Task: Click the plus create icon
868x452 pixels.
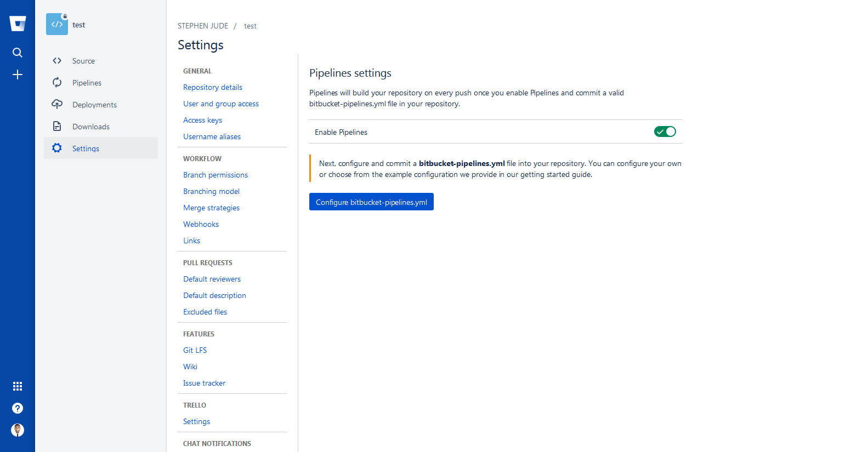Action: (18, 75)
